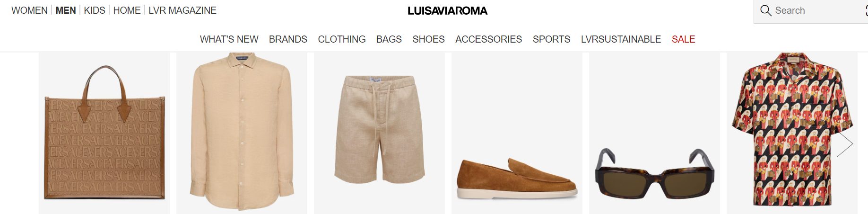This screenshot has width=868, height=214.
Task: Open the HOME section
Action: tap(127, 10)
